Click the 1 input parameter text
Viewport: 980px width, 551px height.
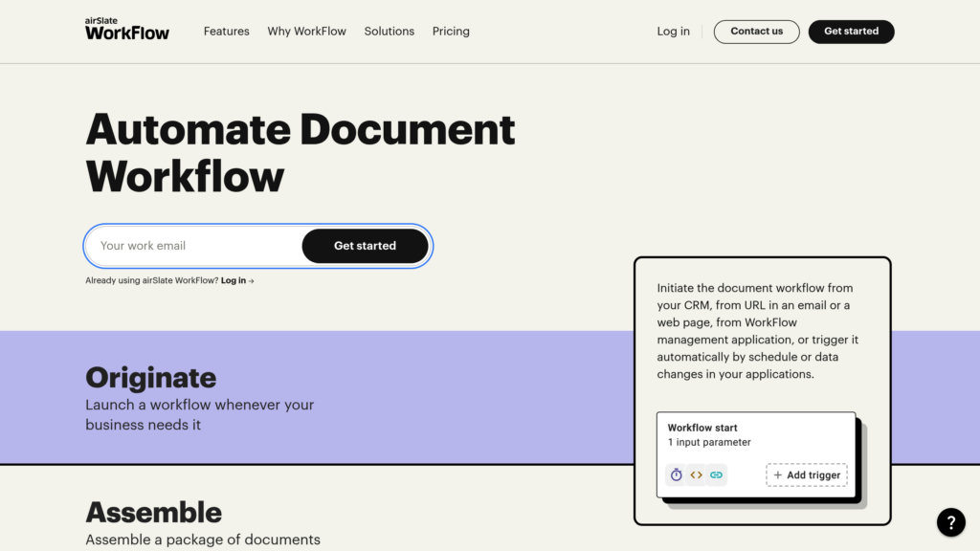point(709,442)
